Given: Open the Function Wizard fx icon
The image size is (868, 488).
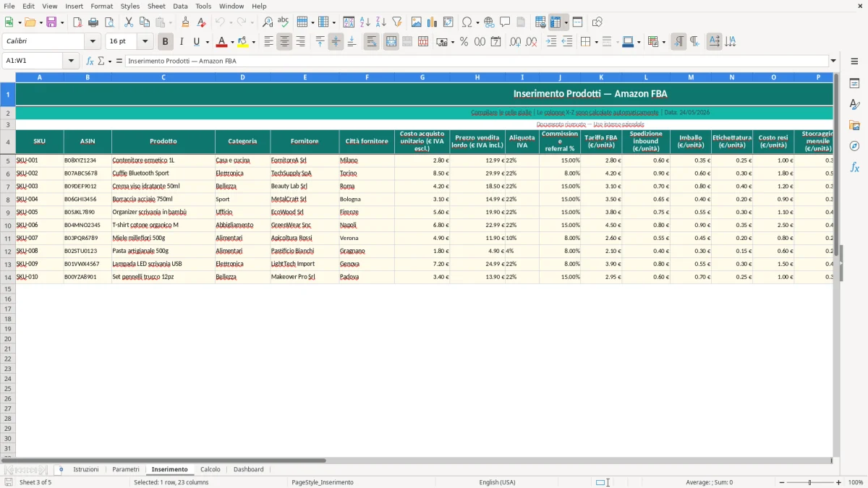Looking at the screenshot, I should [90, 61].
